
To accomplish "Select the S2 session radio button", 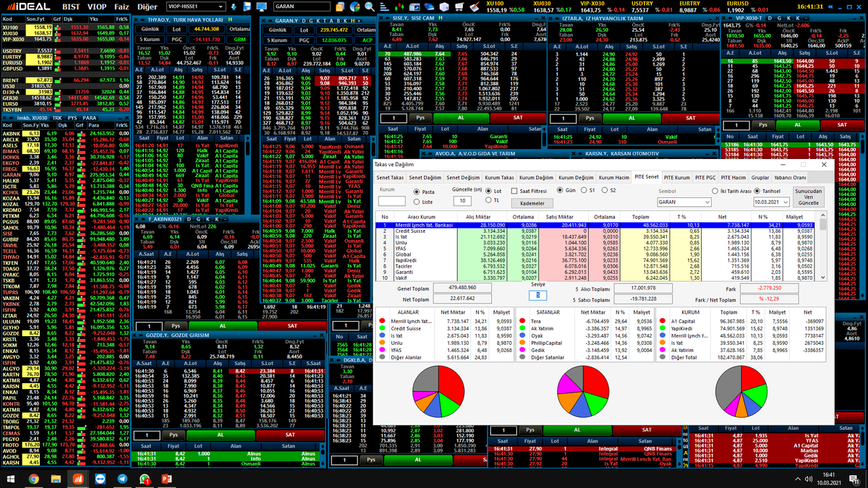I will coord(604,190).
